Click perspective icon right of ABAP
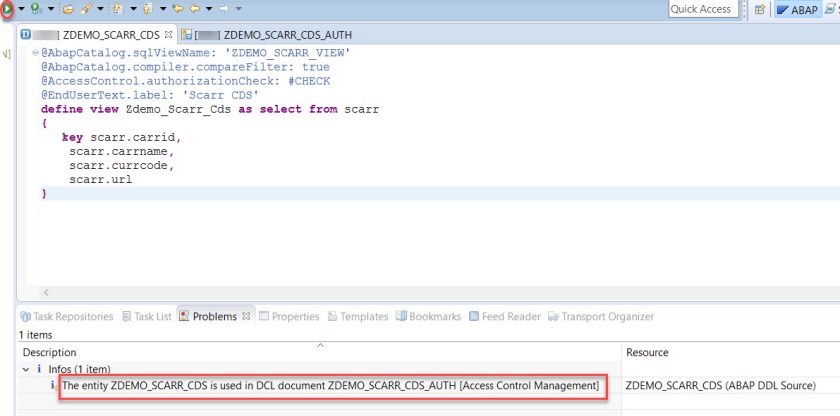 (830, 10)
